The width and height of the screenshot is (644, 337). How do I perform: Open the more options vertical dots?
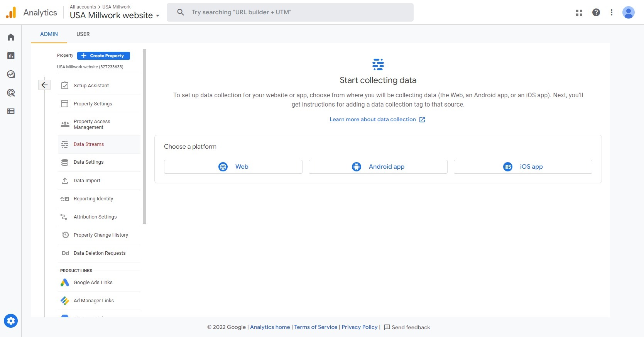click(x=612, y=12)
